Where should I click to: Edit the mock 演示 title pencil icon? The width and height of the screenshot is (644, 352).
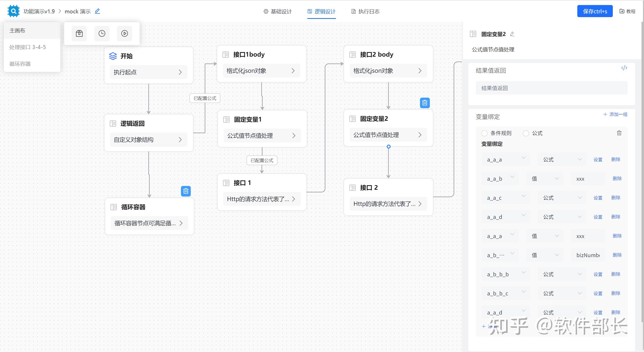coord(97,11)
